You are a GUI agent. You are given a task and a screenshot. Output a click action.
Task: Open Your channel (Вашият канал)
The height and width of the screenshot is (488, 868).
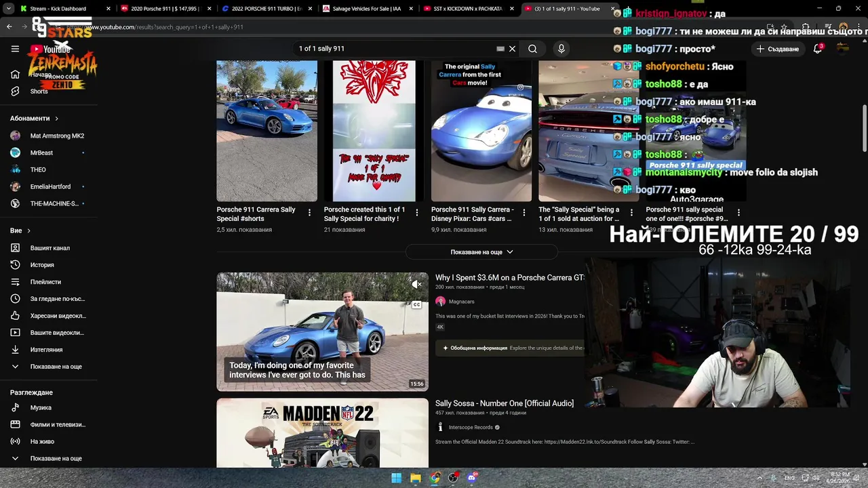point(48,248)
